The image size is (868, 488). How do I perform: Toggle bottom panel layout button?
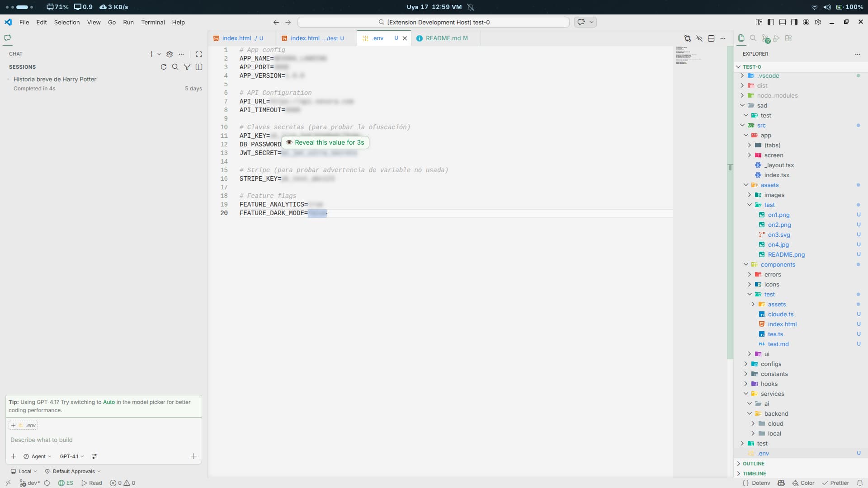[783, 22]
